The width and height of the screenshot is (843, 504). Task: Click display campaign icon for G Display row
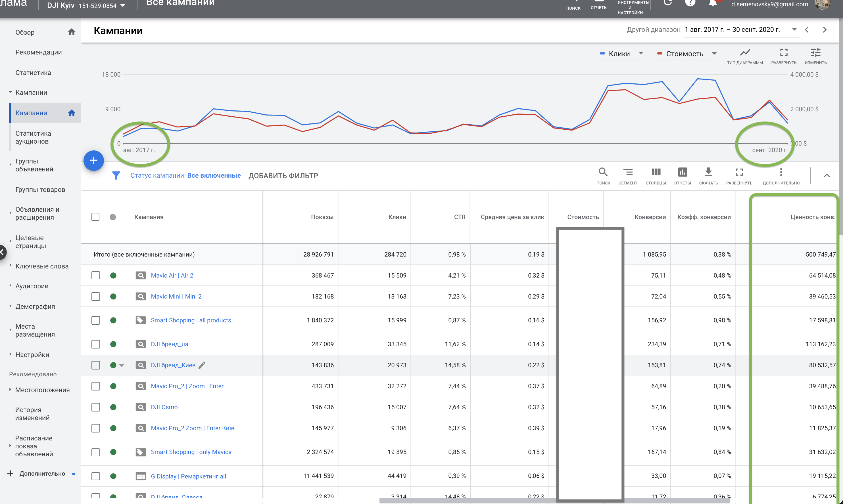[x=141, y=476]
